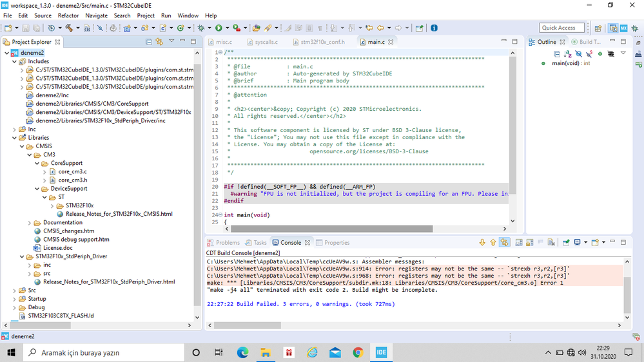
Task: Select main(void) in the Outline
Action: (x=571, y=63)
